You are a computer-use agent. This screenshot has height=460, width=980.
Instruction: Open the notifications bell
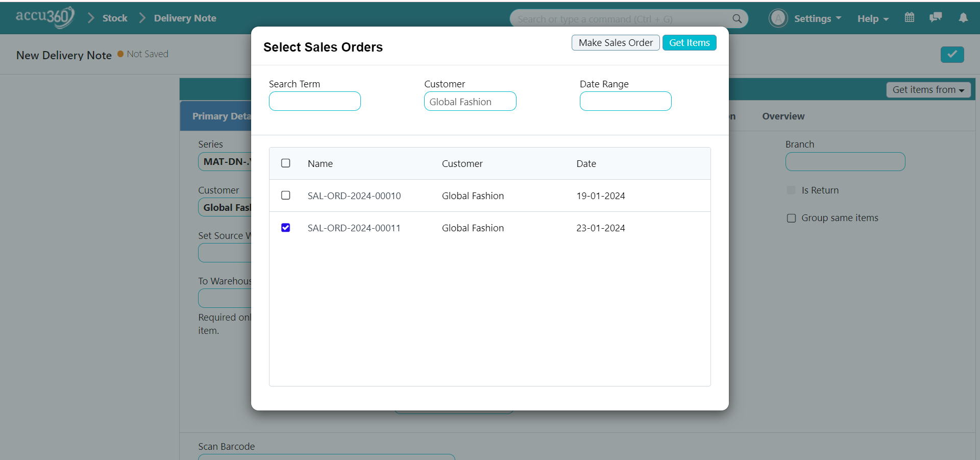click(x=963, y=18)
